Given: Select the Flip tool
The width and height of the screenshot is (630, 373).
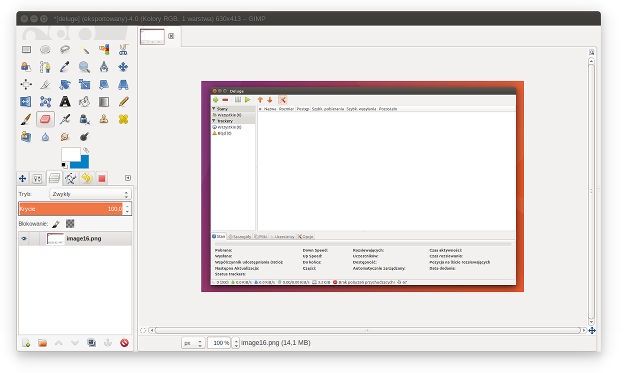Looking at the screenshot, I should point(26,102).
